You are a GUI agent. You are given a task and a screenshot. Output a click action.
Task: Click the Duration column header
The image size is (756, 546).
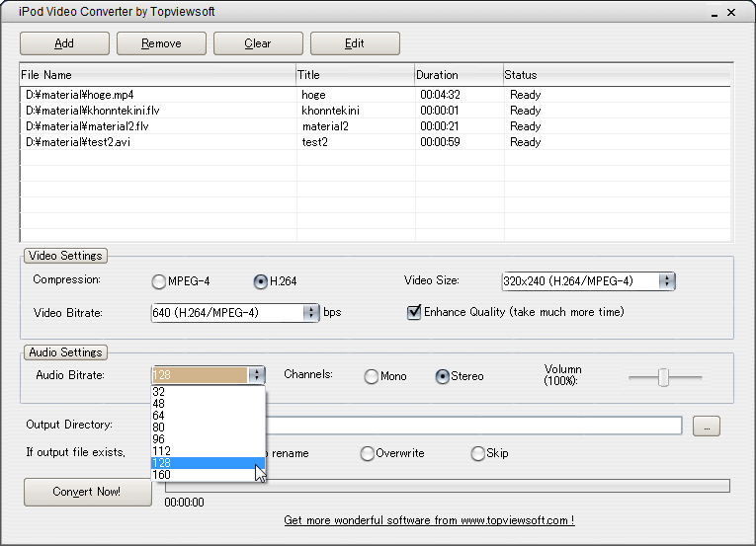(x=459, y=75)
